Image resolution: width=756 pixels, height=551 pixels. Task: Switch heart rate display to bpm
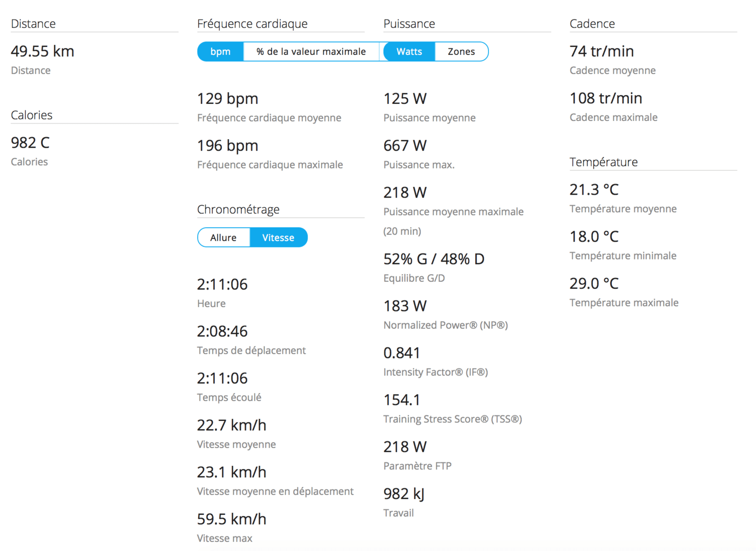click(220, 51)
